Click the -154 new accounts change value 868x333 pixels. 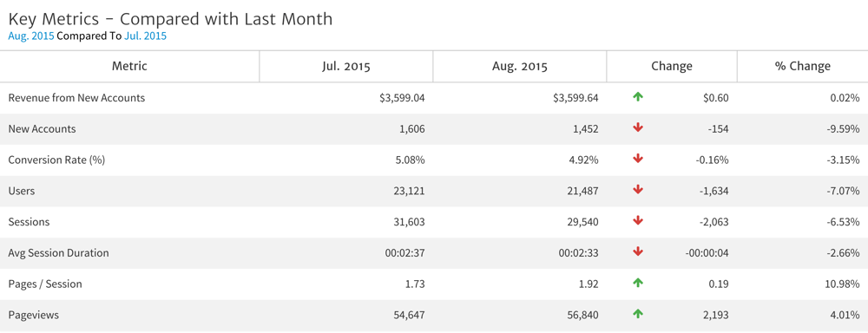click(718, 129)
